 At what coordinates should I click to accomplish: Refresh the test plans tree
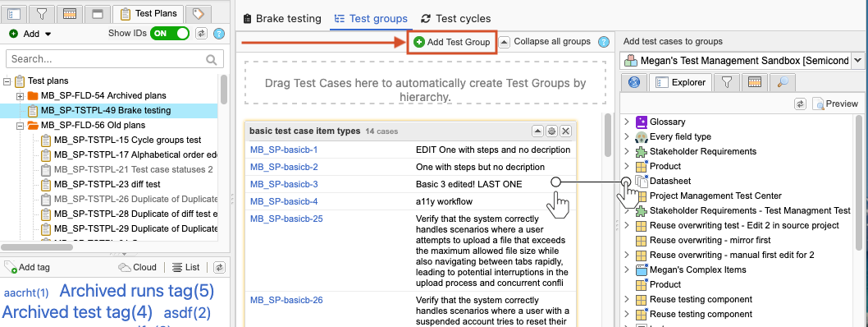[x=203, y=33]
